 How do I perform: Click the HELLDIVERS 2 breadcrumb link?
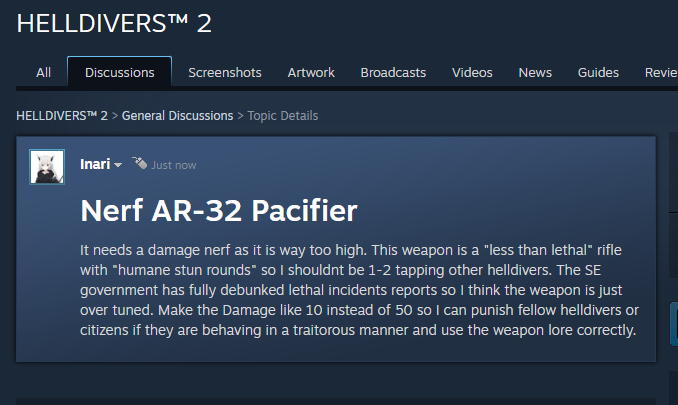(x=62, y=116)
